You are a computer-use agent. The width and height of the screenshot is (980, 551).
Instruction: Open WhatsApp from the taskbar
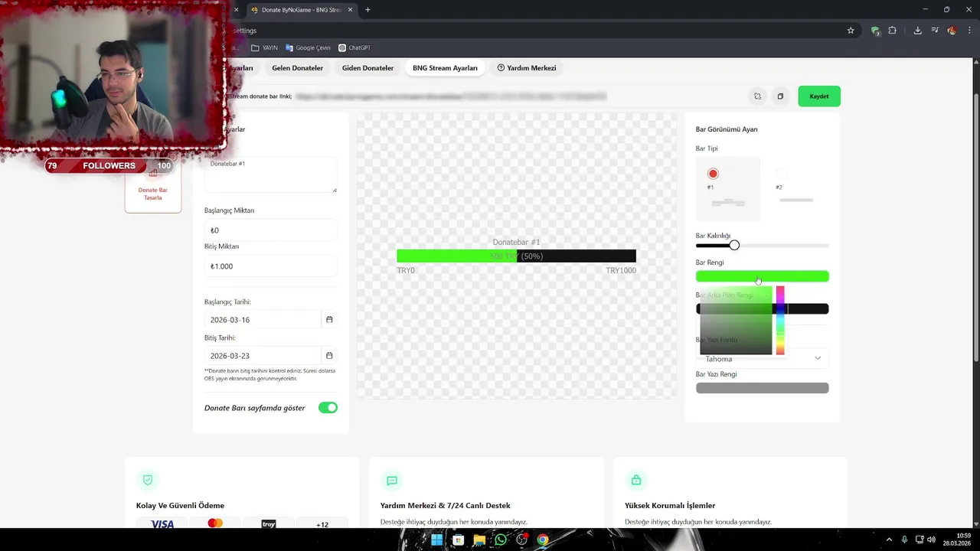coord(501,540)
